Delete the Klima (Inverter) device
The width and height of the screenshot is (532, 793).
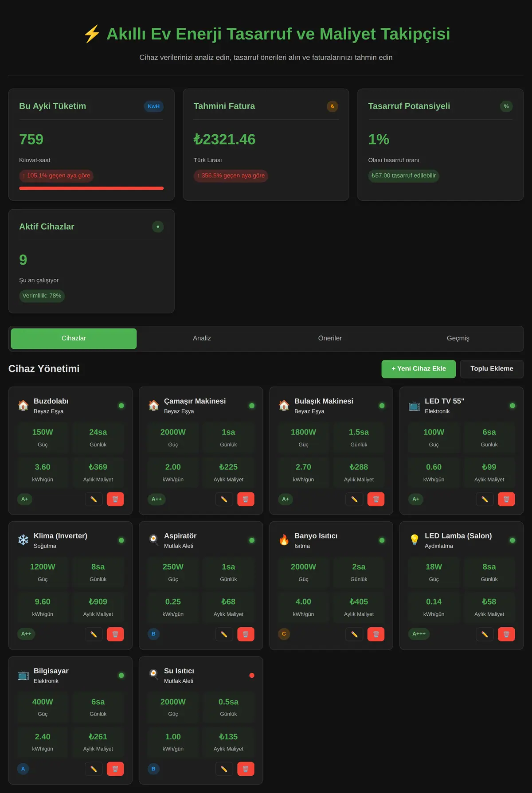pos(115,634)
